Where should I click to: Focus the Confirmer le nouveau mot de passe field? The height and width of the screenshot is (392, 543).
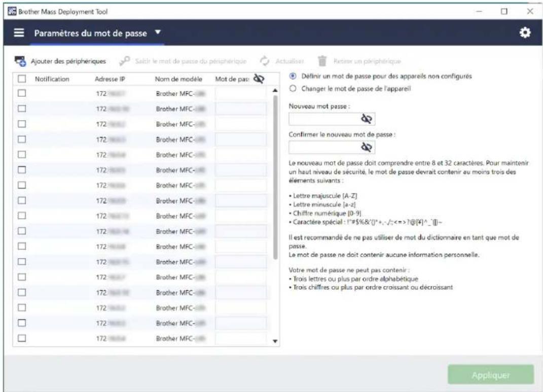pos(332,148)
